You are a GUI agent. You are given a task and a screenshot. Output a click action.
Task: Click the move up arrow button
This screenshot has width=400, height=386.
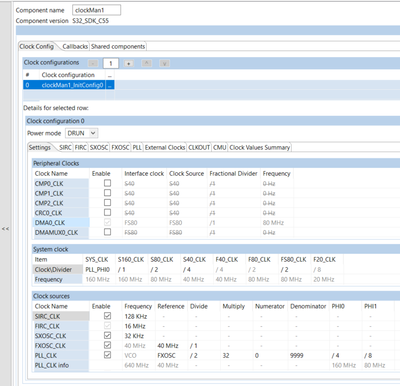[x=147, y=63]
